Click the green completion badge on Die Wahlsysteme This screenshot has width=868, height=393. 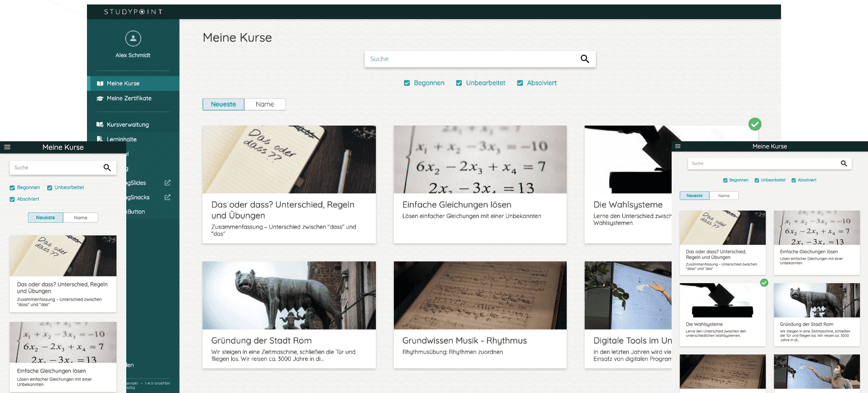[755, 124]
